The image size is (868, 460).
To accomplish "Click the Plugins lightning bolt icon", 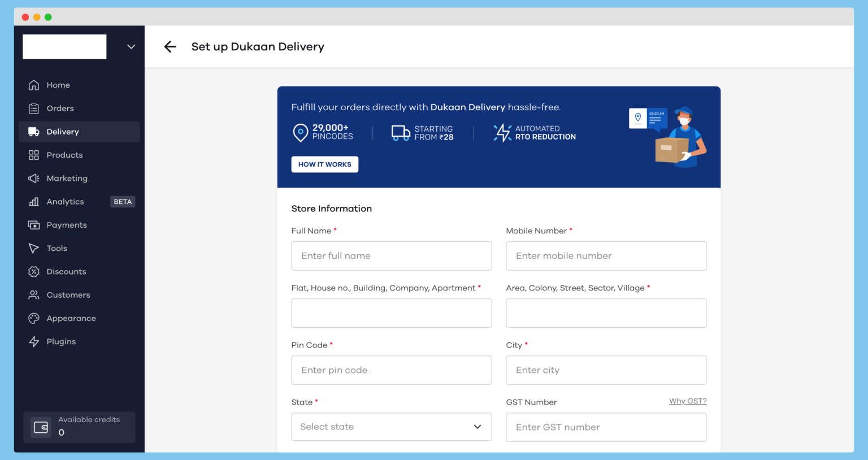I will tap(34, 341).
